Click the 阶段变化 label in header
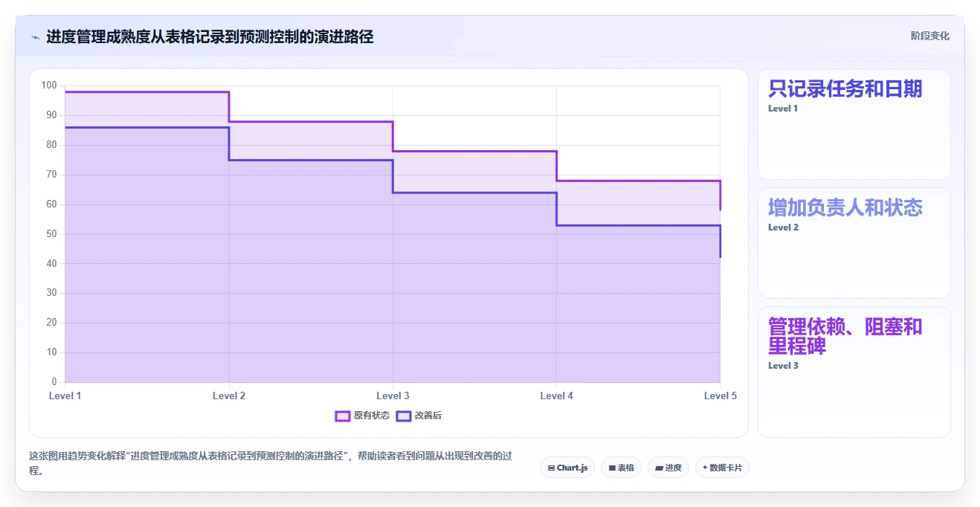The width and height of the screenshot is (980, 507). pyautogui.click(x=929, y=36)
